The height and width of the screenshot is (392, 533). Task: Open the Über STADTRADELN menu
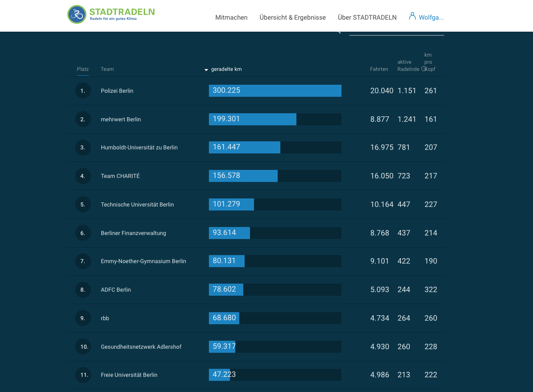pos(367,17)
